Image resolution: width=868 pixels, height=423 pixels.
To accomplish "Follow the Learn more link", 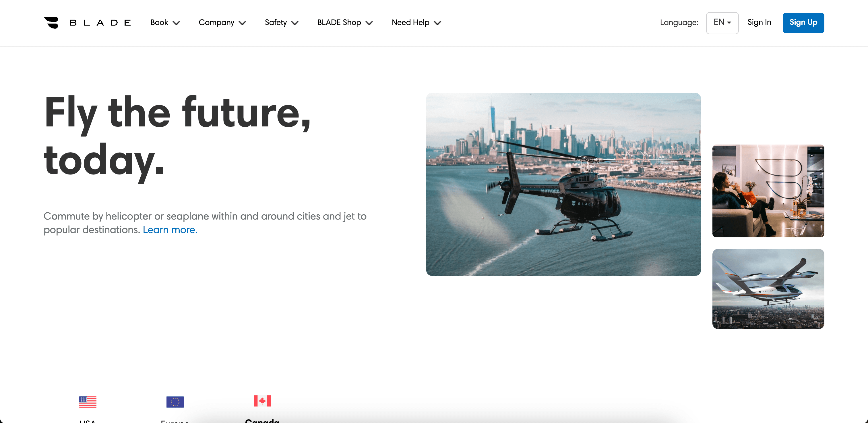I will pyautogui.click(x=170, y=230).
